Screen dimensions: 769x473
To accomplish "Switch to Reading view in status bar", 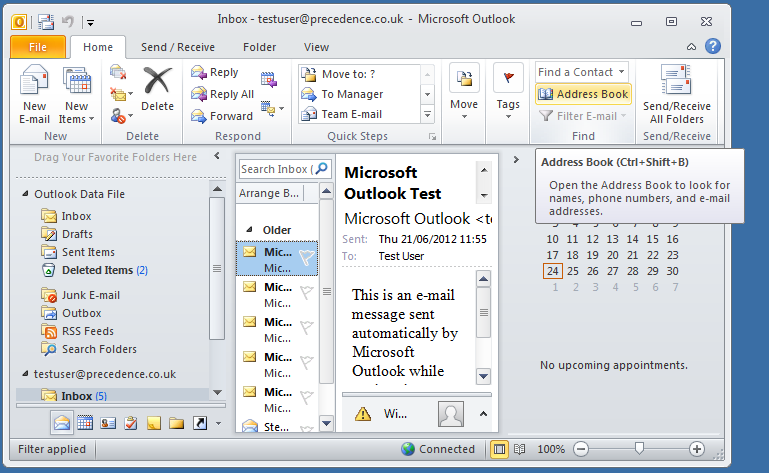I will (x=519, y=449).
